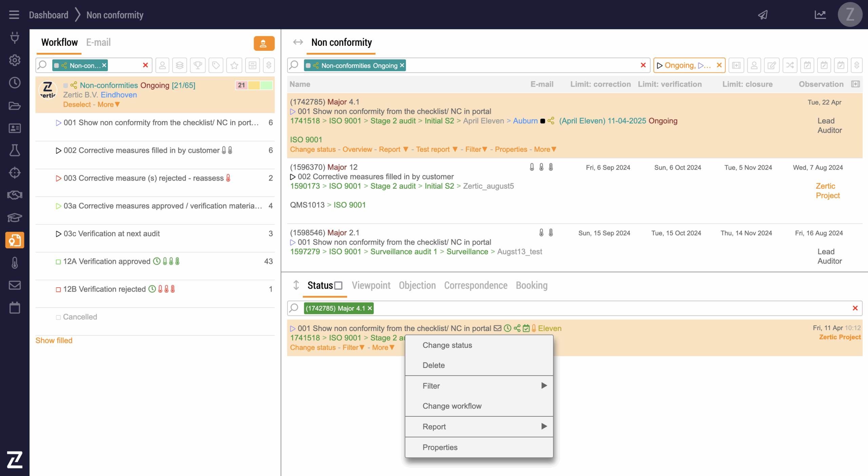Viewport: 868px width, 476px height.
Task: Select the 12A Verification approved status square
Action: pos(58,262)
